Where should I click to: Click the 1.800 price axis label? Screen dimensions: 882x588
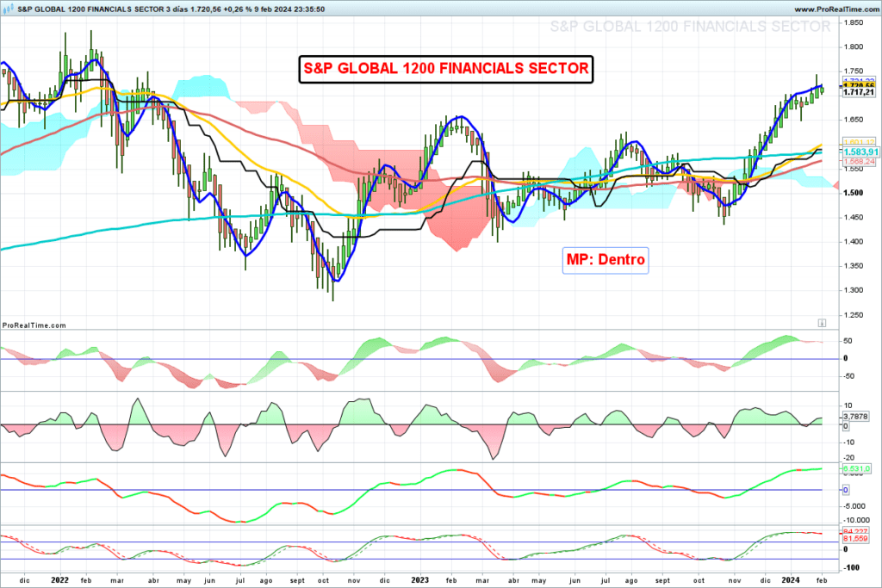[x=854, y=46]
